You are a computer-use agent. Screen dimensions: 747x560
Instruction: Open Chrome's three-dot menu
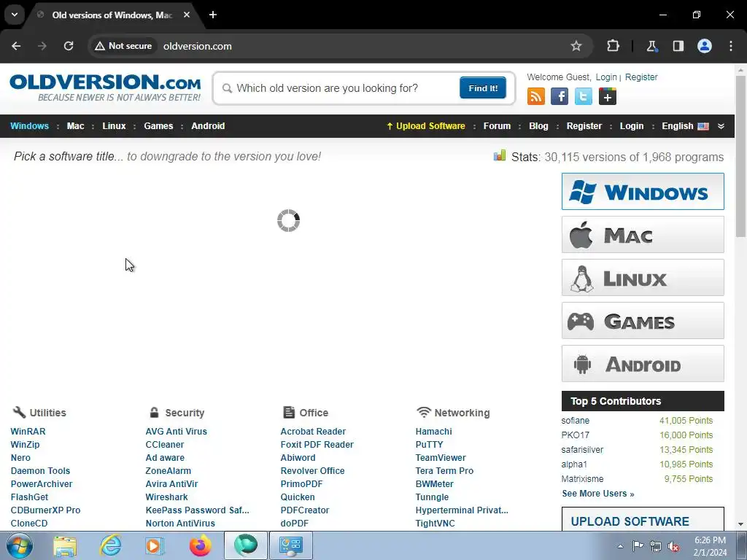tap(731, 46)
